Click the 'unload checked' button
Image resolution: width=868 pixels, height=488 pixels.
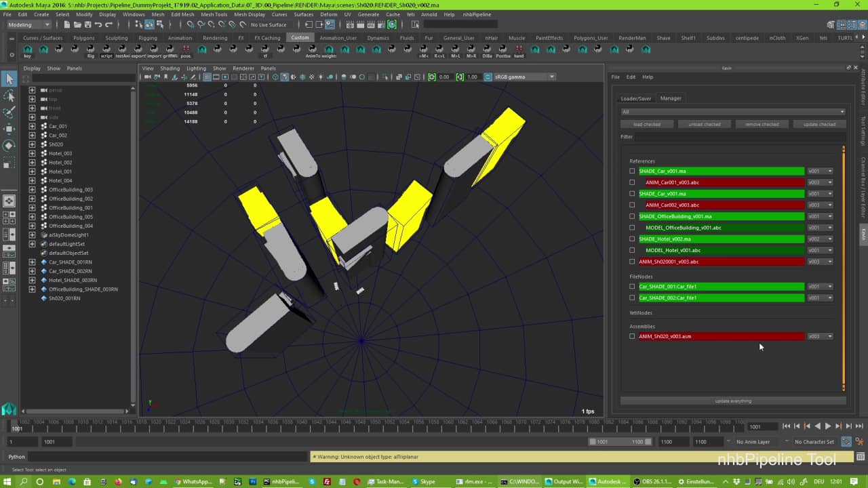click(705, 124)
